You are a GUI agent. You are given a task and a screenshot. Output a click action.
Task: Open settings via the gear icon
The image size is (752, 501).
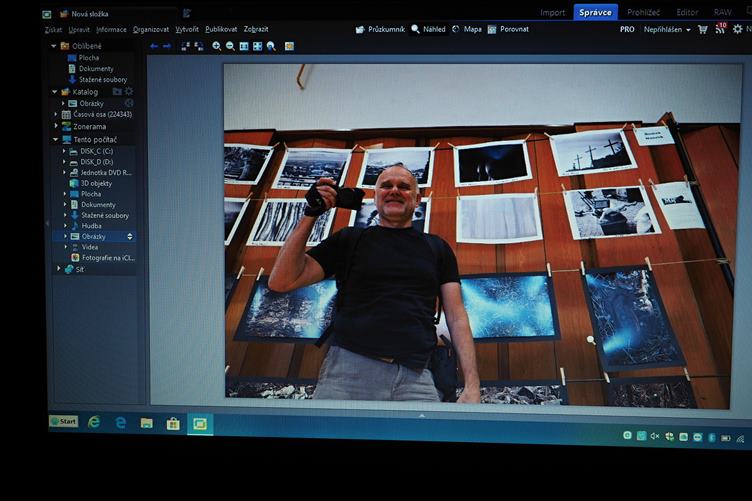(x=737, y=29)
